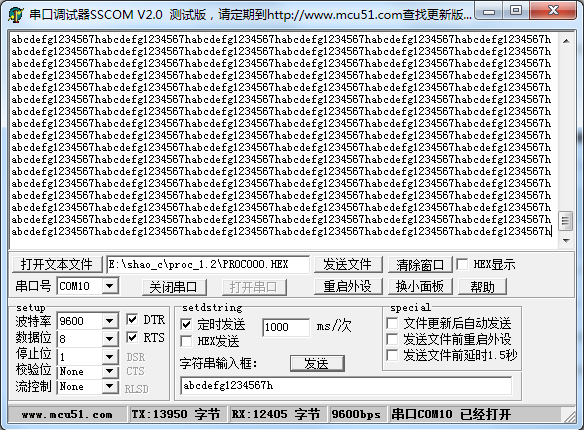
Task: Uncheck the DTR checkbox
Action: point(132,319)
